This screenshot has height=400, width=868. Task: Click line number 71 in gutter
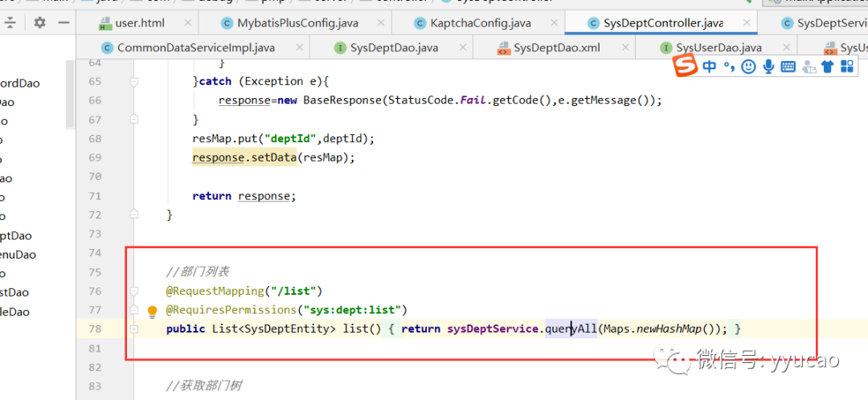click(94, 196)
